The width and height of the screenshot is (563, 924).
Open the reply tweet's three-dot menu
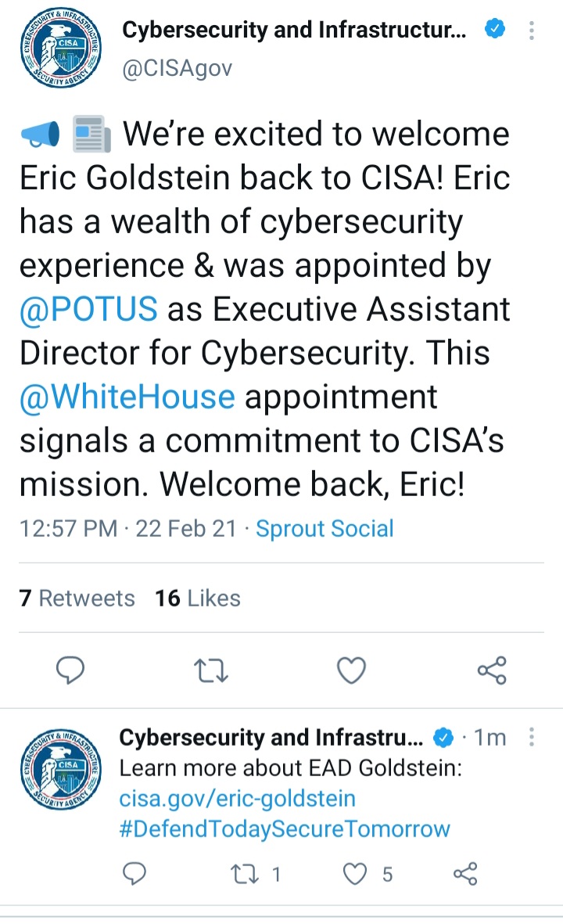click(x=531, y=736)
